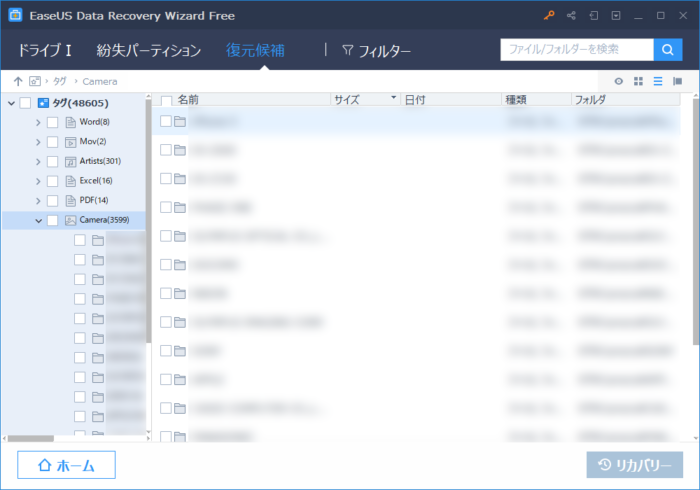Check the Excel(16) checkbox
This screenshot has height=490, width=700.
pyautogui.click(x=53, y=181)
